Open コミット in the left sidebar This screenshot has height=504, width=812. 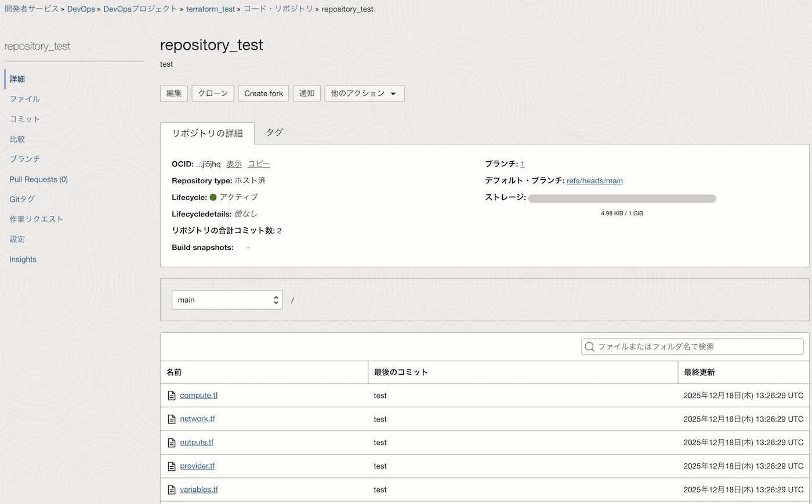(25, 119)
